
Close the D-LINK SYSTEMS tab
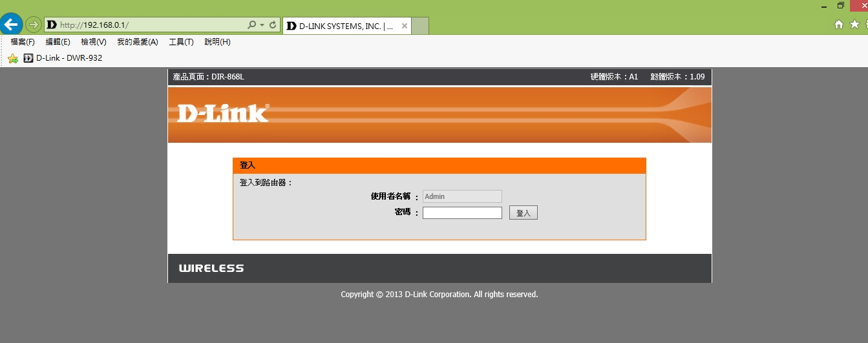point(405,26)
